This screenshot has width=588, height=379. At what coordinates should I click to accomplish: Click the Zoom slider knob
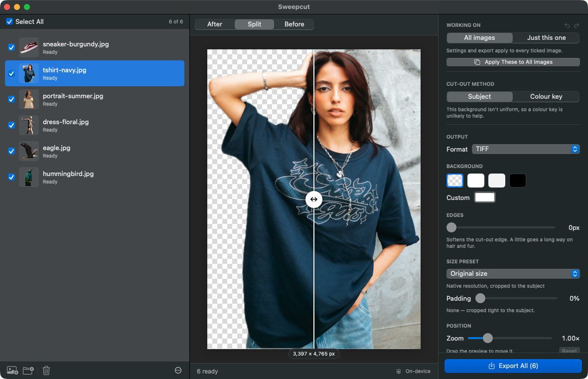click(487, 338)
